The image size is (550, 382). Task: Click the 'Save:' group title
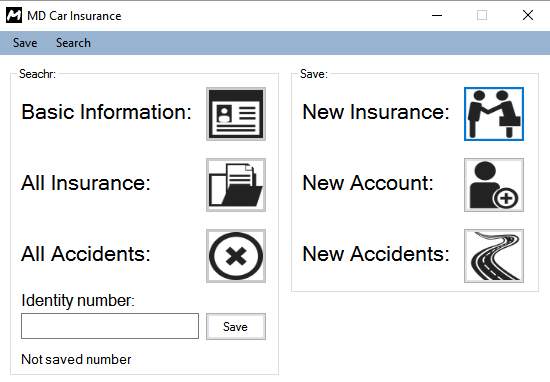click(x=314, y=74)
